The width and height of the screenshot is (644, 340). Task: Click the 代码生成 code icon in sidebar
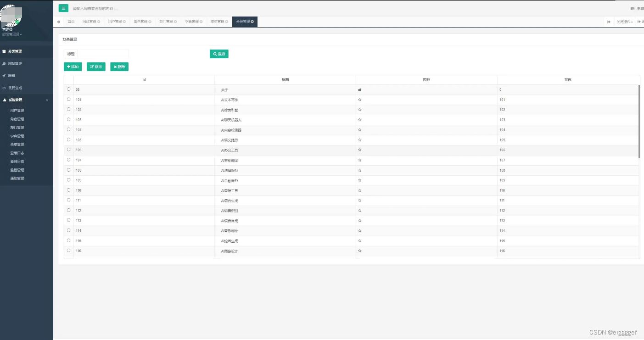pyautogui.click(x=4, y=88)
